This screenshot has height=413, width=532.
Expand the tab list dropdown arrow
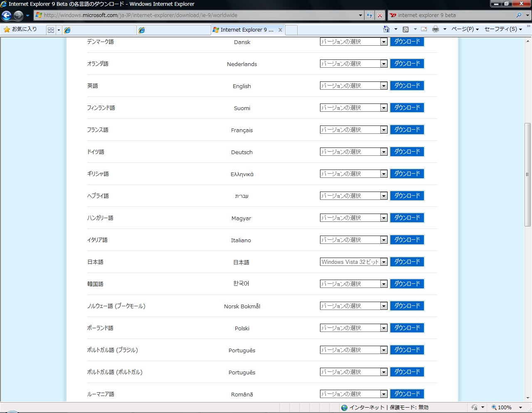coord(59,30)
